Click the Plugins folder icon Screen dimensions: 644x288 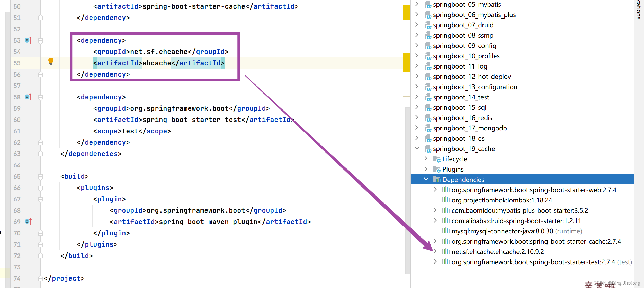point(437,169)
